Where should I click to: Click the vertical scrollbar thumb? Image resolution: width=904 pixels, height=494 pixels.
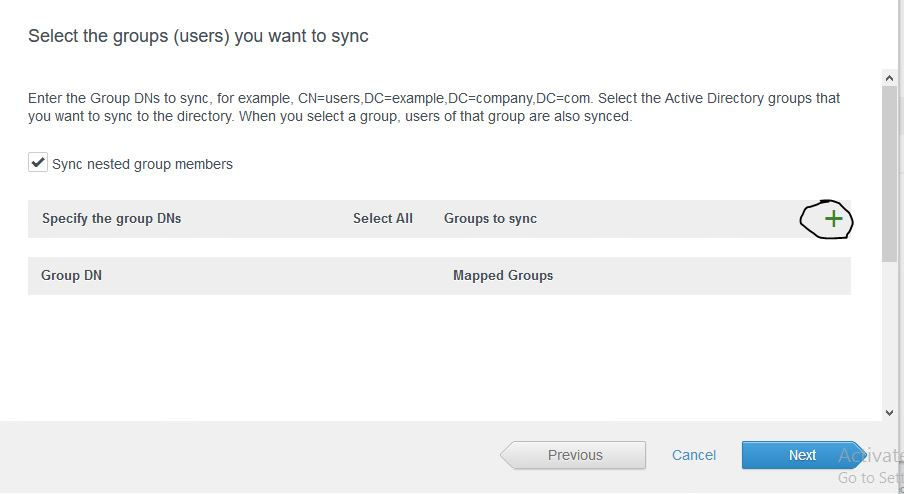[889, 170]
